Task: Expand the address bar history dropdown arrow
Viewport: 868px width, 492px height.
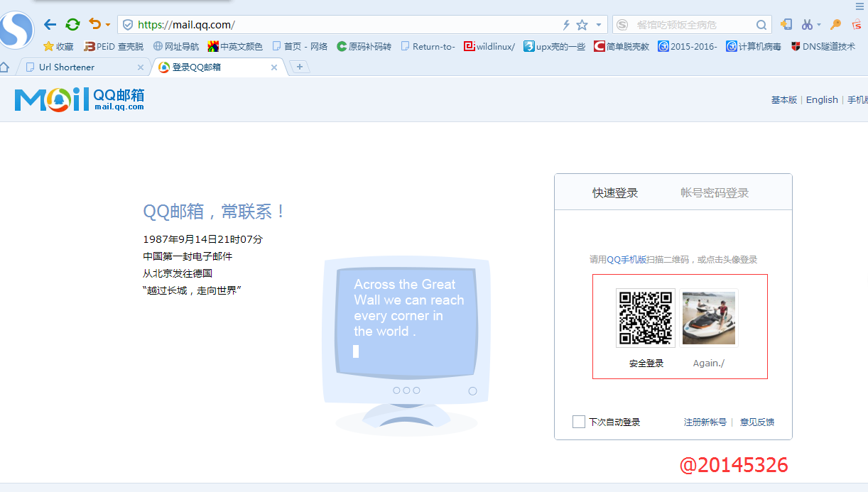Action: pyautogui.click(x=599, y=25)
